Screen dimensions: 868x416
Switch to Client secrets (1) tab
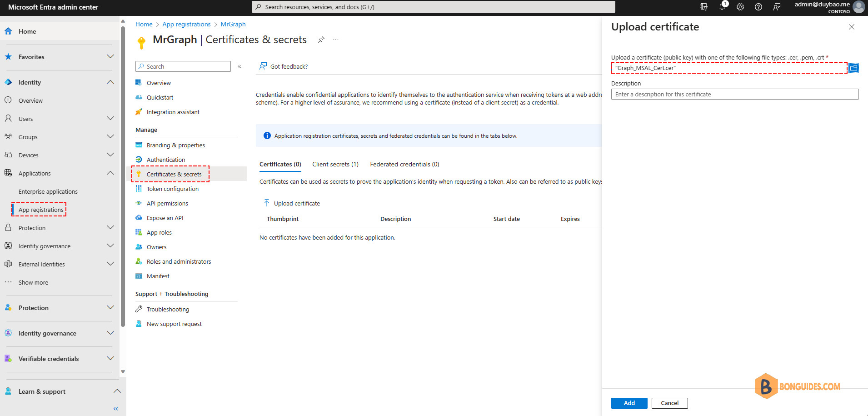pyautogui.click(x=335, y=164)
